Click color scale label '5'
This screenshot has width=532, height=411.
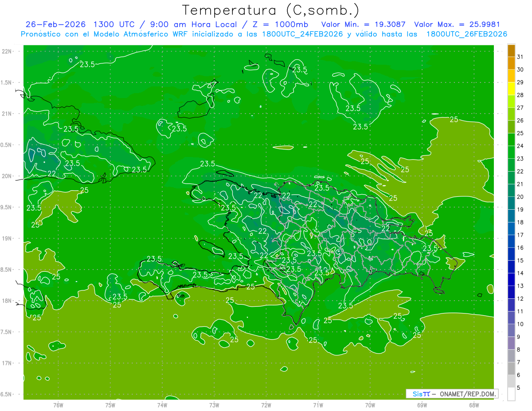[x=519, y=388]
